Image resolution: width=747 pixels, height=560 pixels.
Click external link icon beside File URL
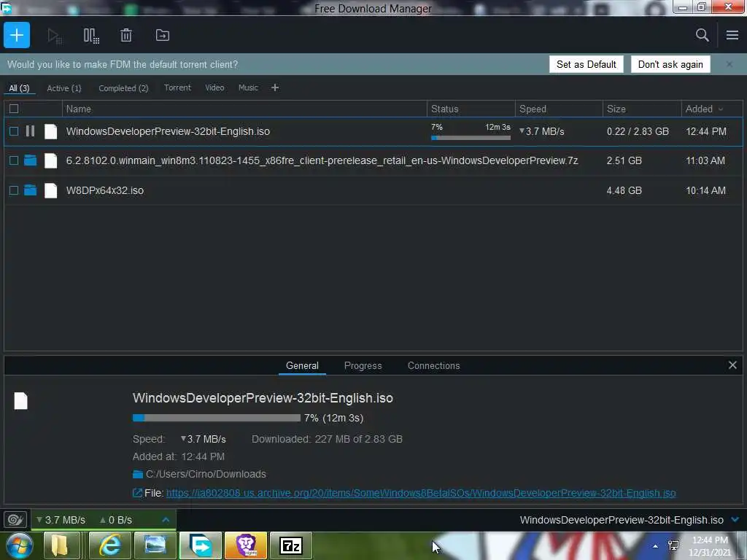(x=137, y=493)
